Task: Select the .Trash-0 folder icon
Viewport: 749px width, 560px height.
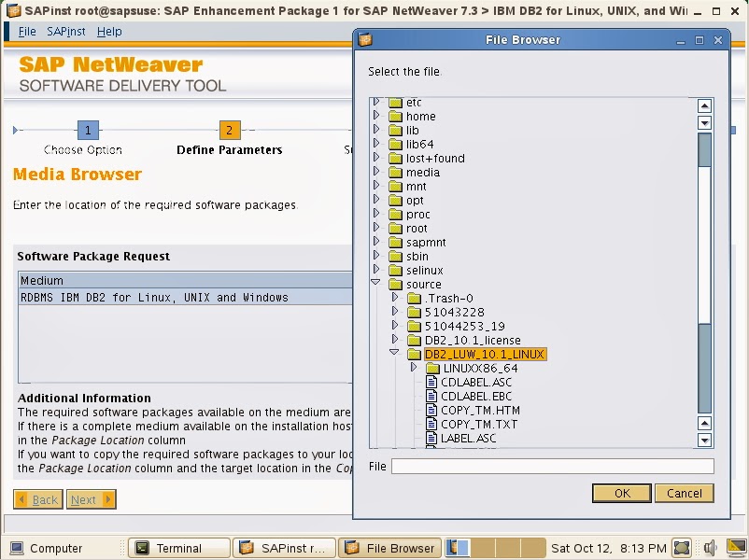Action: click(417, 298)
